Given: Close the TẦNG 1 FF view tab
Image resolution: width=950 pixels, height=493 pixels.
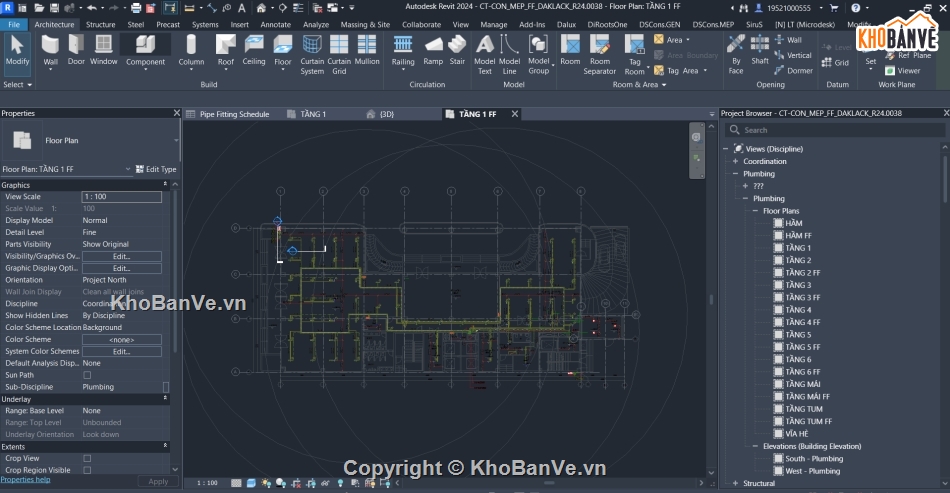Looking at the screenshot, I should coord(515,114).
